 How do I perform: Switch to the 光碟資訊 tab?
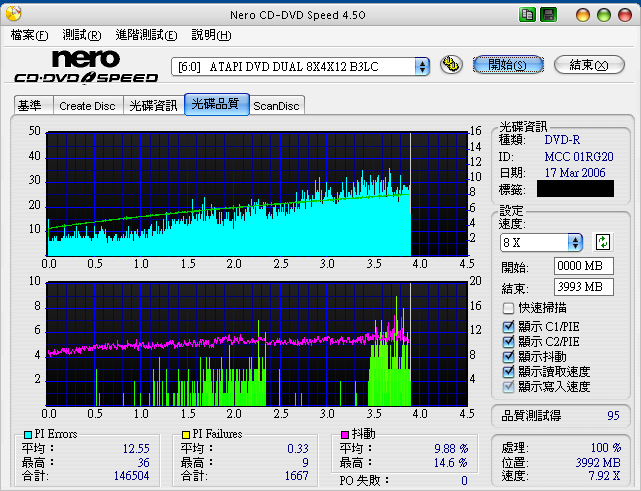click(x=153, y=106)
